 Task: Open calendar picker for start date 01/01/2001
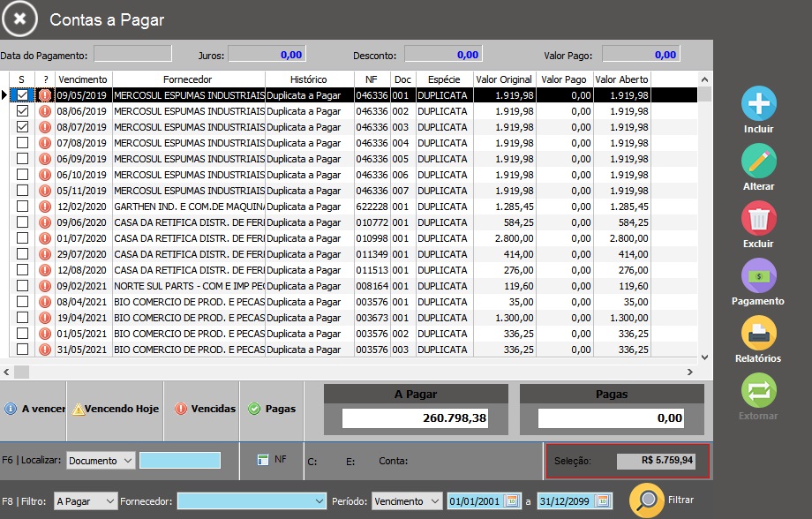[512, 501]
